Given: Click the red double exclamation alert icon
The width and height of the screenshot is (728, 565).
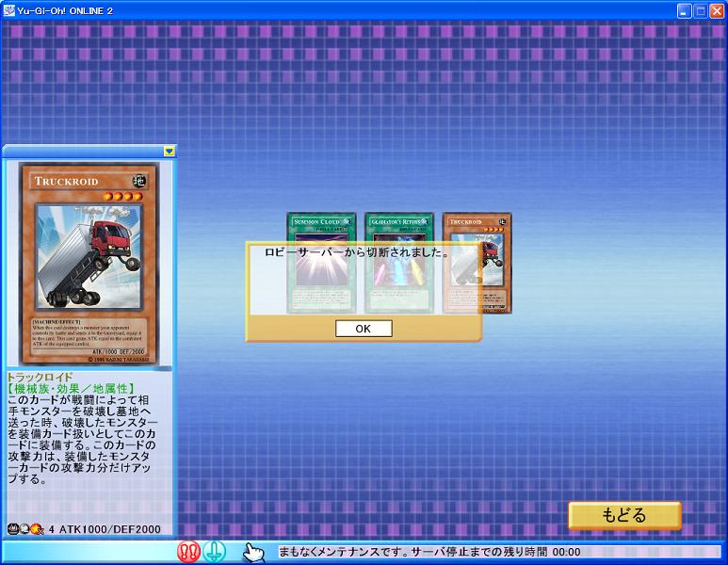Looking at the screenshot, I should pos(188,552).
